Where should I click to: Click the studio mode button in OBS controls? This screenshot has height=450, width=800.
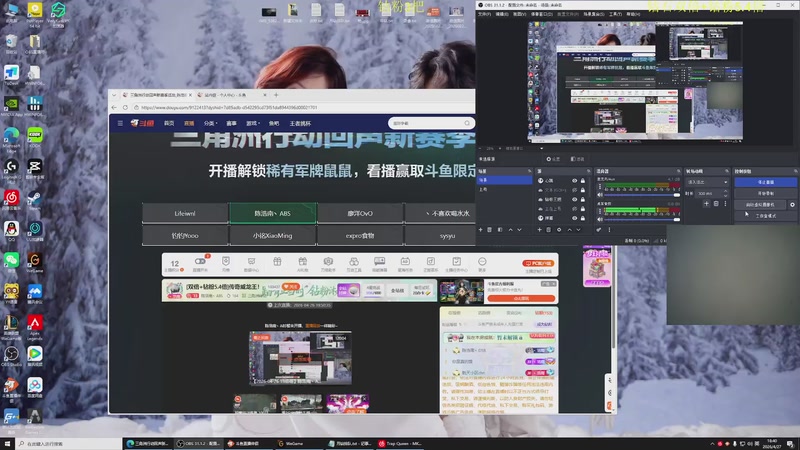[765, 216]
